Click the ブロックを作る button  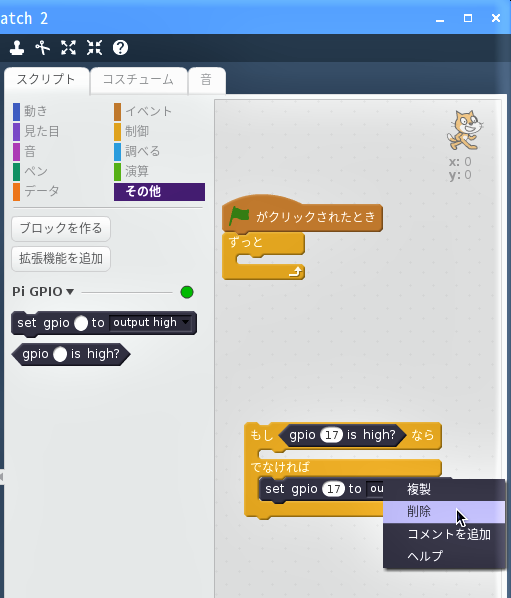[61, 228]
